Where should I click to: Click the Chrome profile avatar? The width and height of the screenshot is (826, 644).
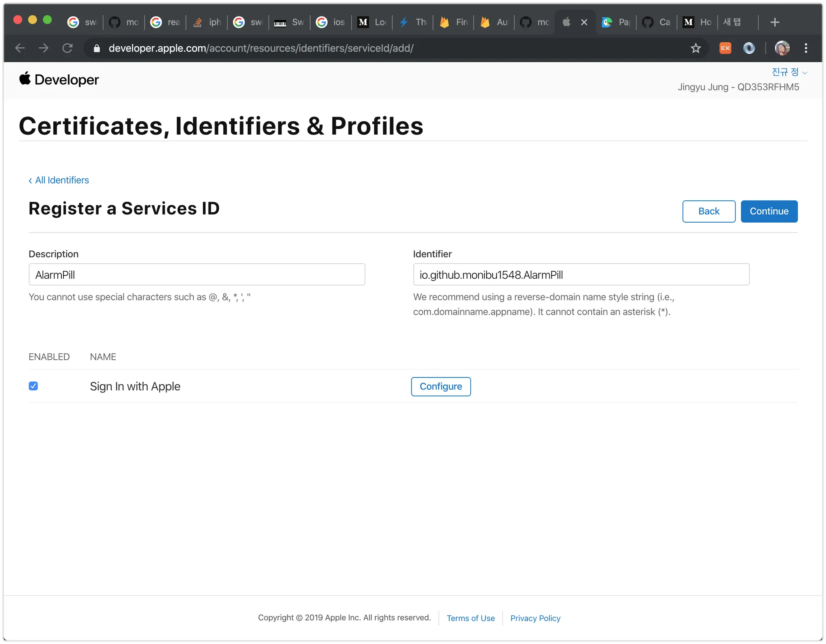coord(782,48)
